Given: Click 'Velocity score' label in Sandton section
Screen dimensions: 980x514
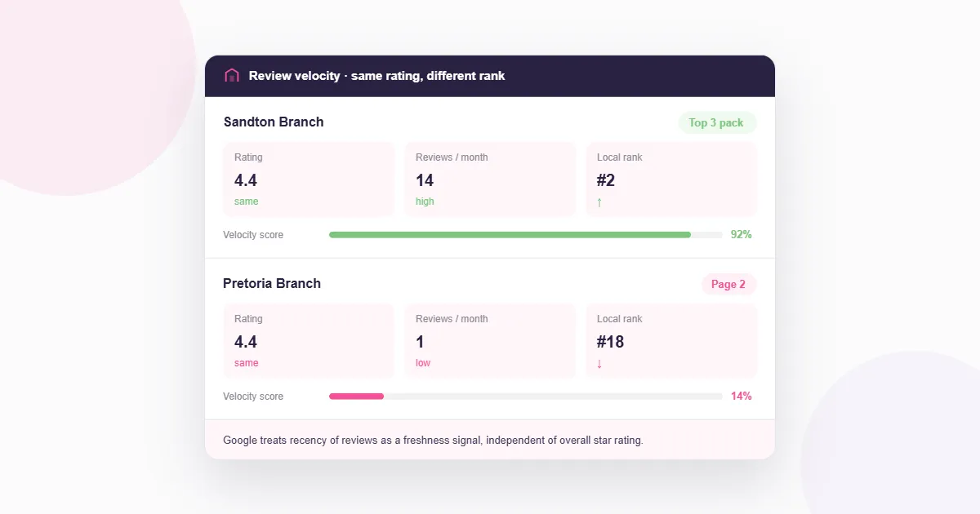Looking at the screenshot, I should [253, 235].
